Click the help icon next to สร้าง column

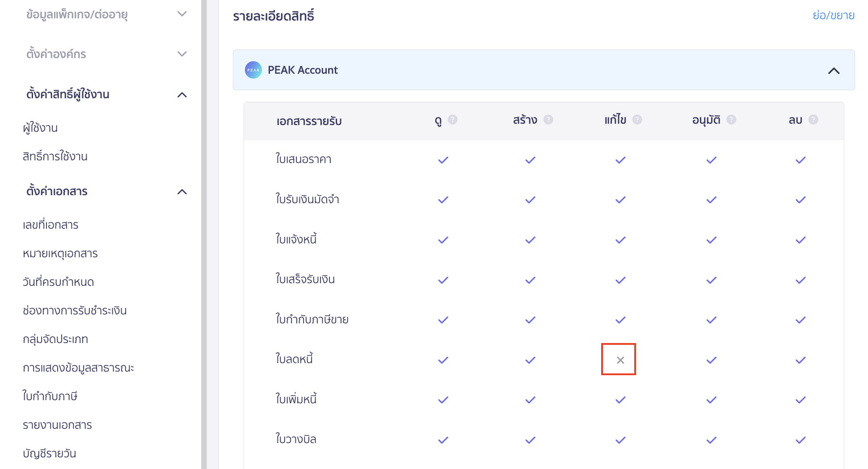click(549, 120)
